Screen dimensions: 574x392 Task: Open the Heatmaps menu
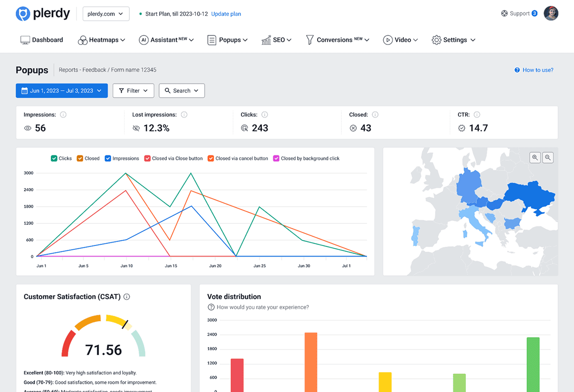(102, 40)
